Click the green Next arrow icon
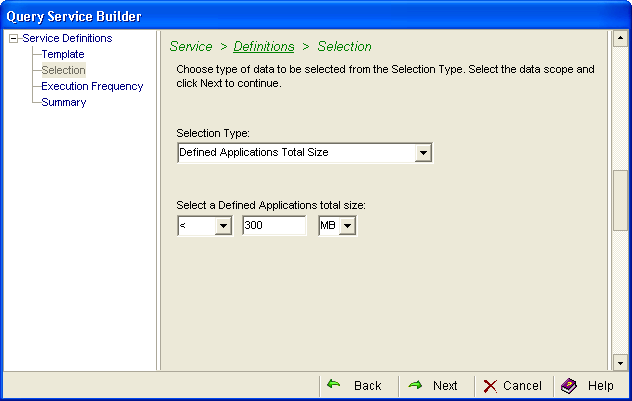The width and height of the screenshot is (632, 401). point(415,385)
